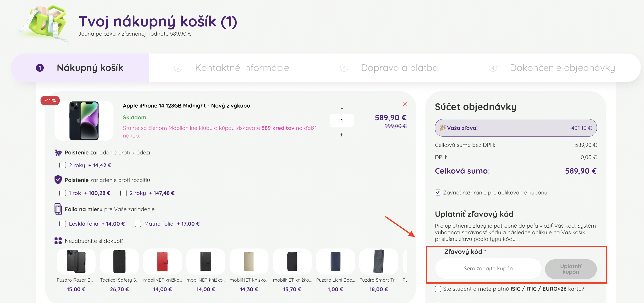Click the iPhone 14 product thumbnail
This screenshot has width=644, height=303.
click(x=84, y=121)
